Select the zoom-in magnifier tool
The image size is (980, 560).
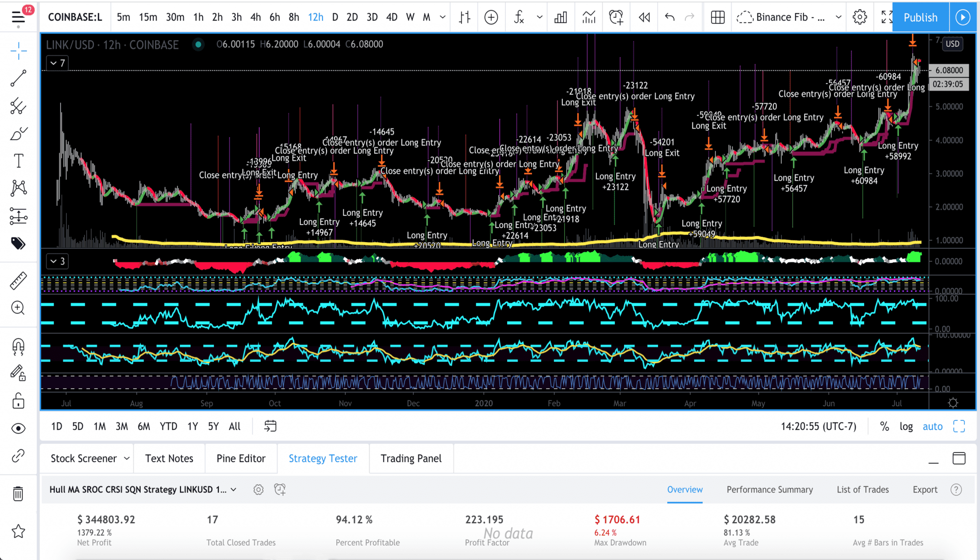pyautogui.click(x=18, y=308)
